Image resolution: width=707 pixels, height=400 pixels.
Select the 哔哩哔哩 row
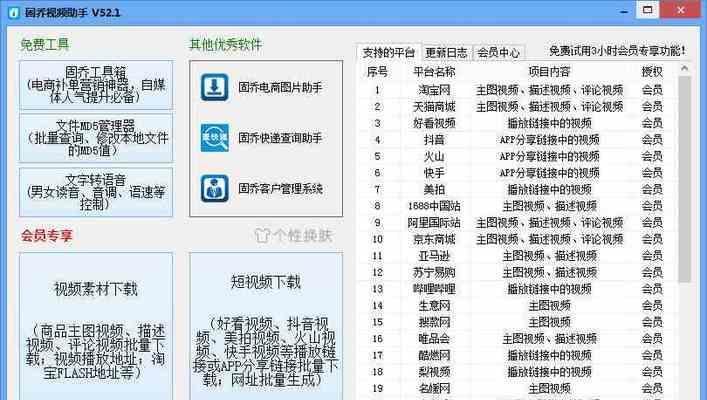518,289
